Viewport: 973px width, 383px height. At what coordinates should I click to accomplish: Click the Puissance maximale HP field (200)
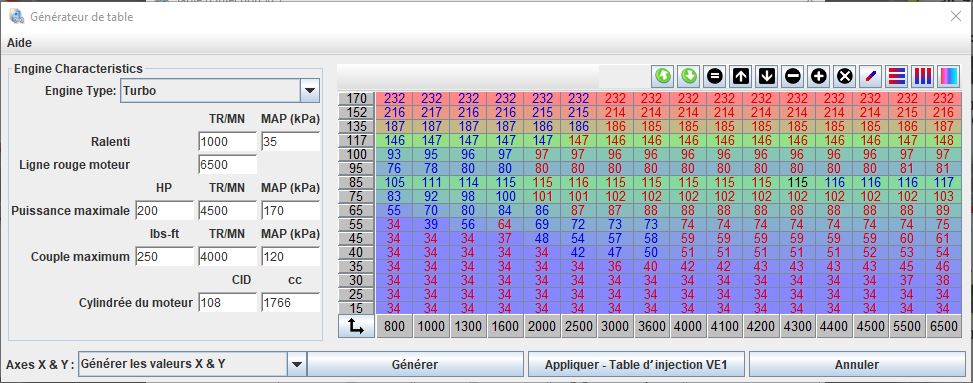tap(164, 210)
